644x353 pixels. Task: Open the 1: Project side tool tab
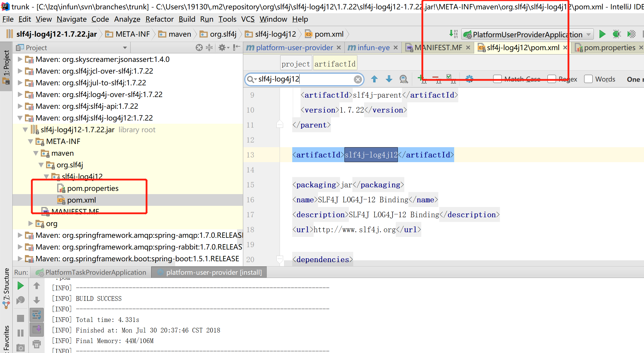pos(6,67)
